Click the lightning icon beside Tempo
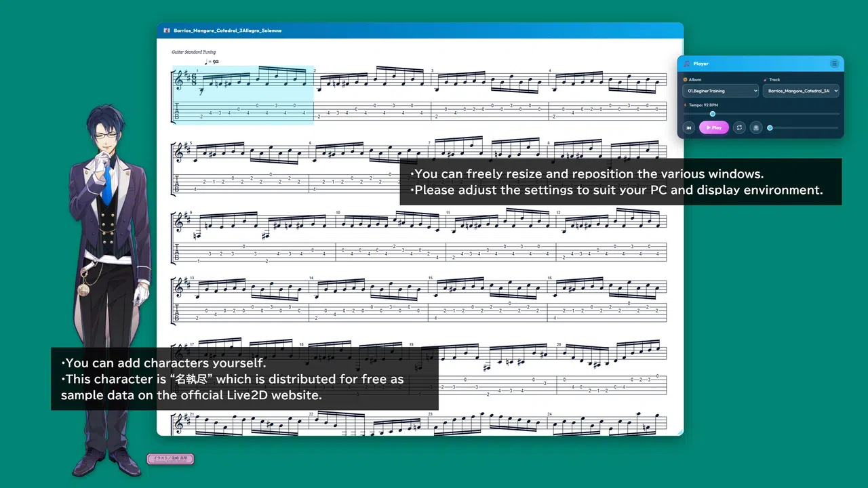 click(686, 105)
